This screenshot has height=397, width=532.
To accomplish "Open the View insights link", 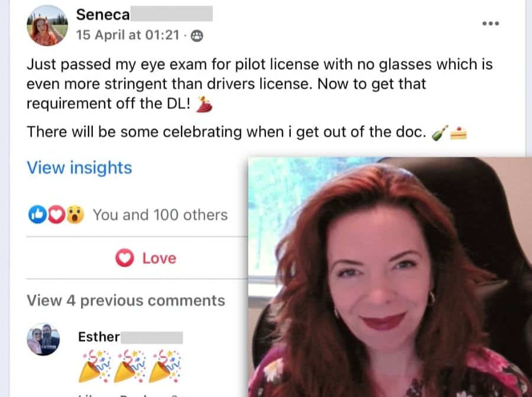I will 79,168.
